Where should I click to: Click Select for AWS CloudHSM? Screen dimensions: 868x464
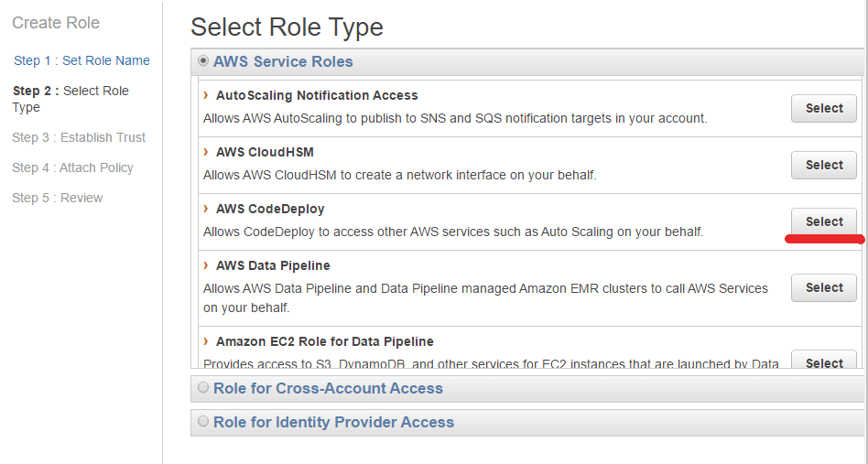tap(824, 165)
